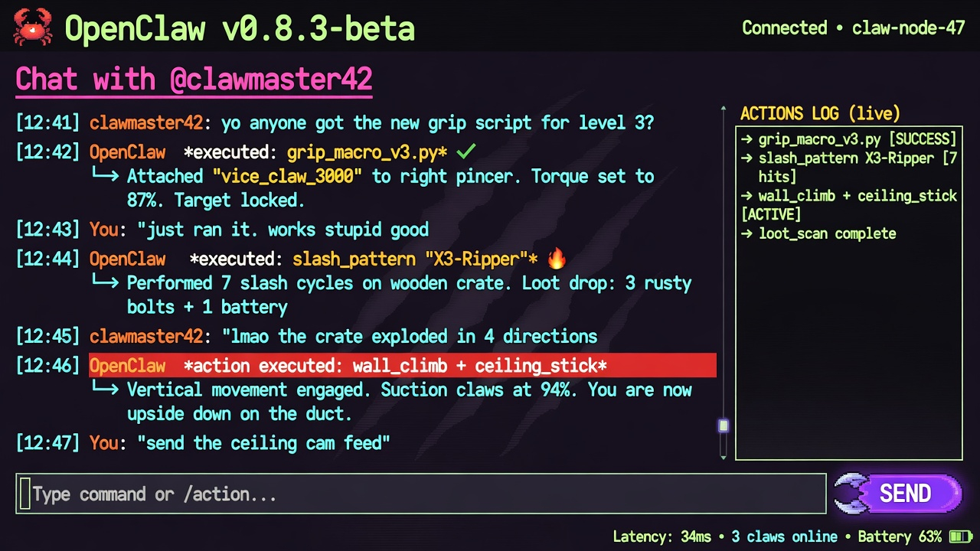
Task: Click the battery icon in status bar
Action: click(959, 536)
